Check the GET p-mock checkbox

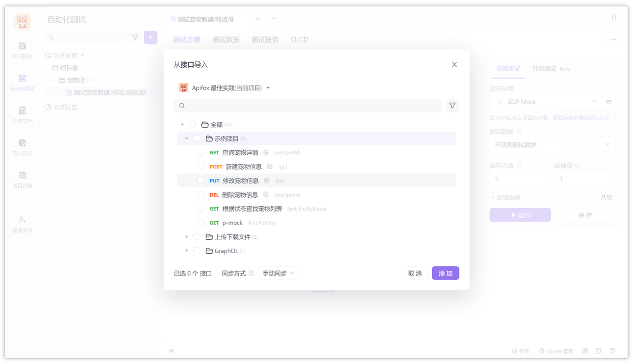pos(201,223)
